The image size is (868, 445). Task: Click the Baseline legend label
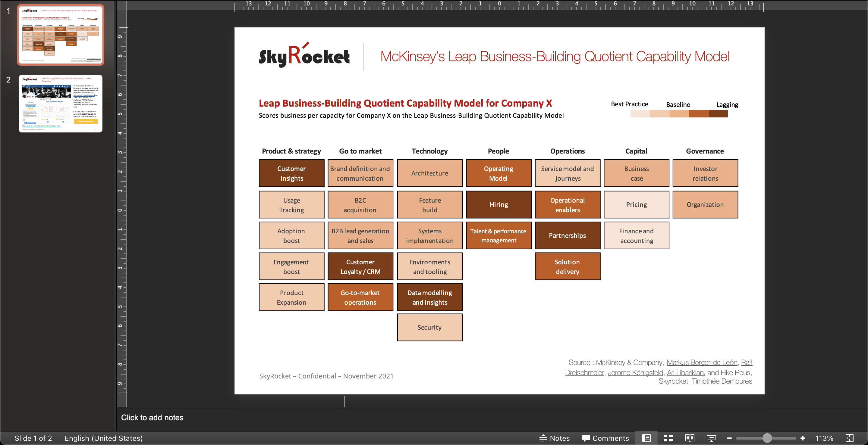[678, 105]
